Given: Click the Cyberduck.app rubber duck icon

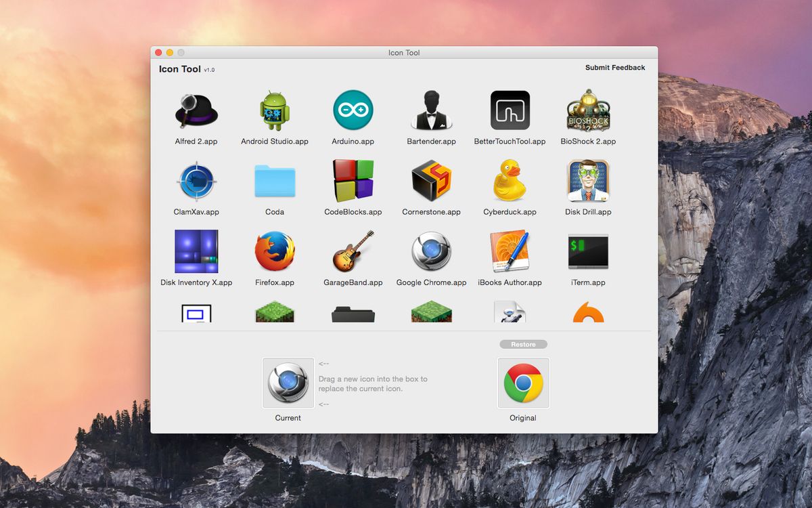Looking at the screenshot, I should pyautogui.click(x=510, y=181).
